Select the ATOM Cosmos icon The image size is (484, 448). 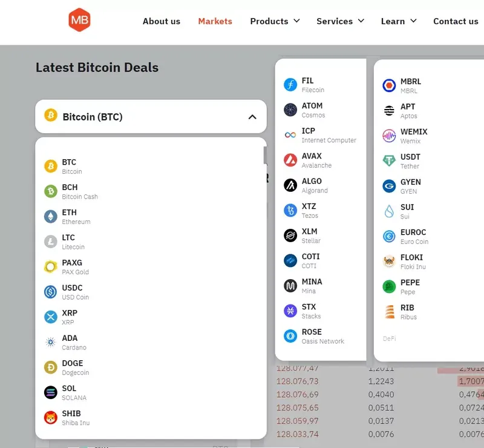[x=290, y=110]
